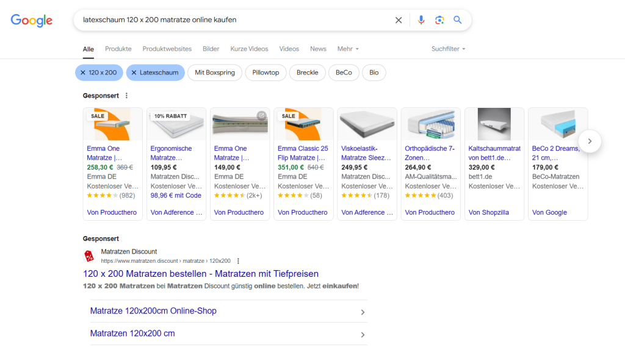This screenshot has height=364, width=625.
Task: Expand the Mehr dropdown
Action: (348, 49)
